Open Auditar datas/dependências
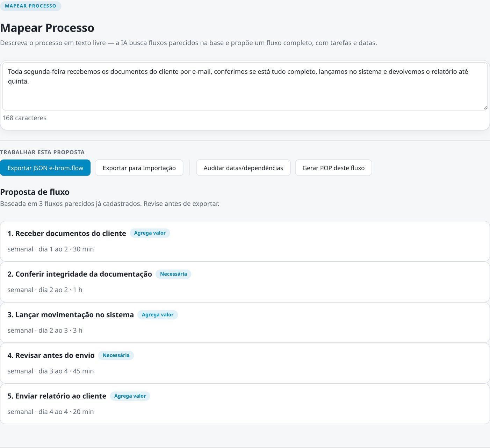 (x=243, y=168)
